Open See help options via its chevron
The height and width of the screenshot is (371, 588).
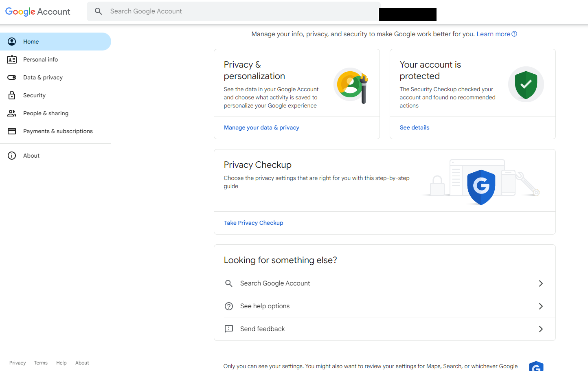coord(541,306)
